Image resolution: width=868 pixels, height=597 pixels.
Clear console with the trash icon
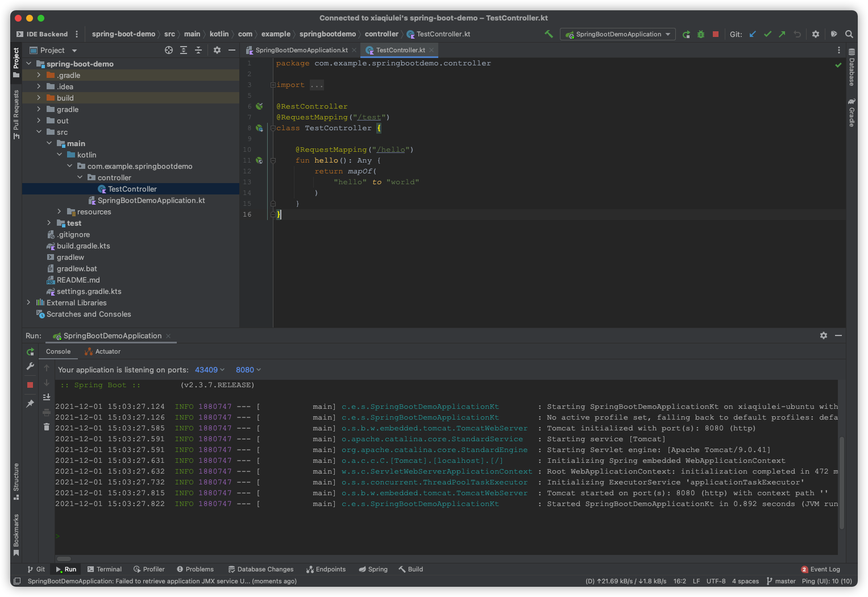click(47, 426)
